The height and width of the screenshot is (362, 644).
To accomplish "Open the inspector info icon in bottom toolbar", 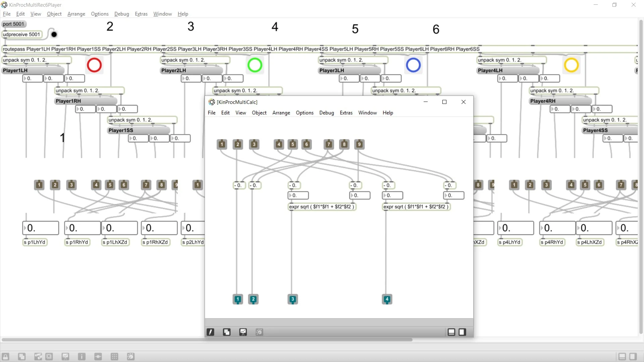I will click(82, 357).
